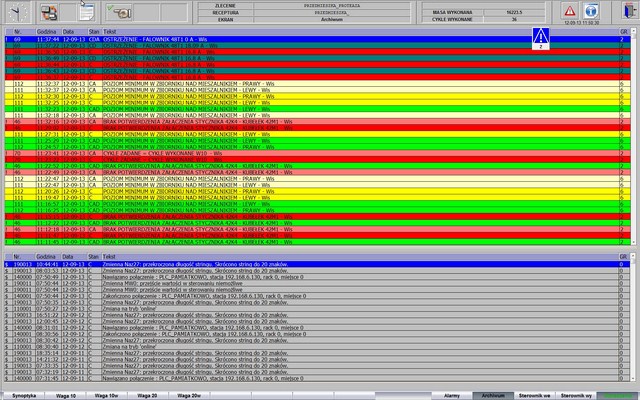This screenshot has width=640, height=400.
Task: Click the pointing hand acknowledge icon
Action: pos(119,12)
